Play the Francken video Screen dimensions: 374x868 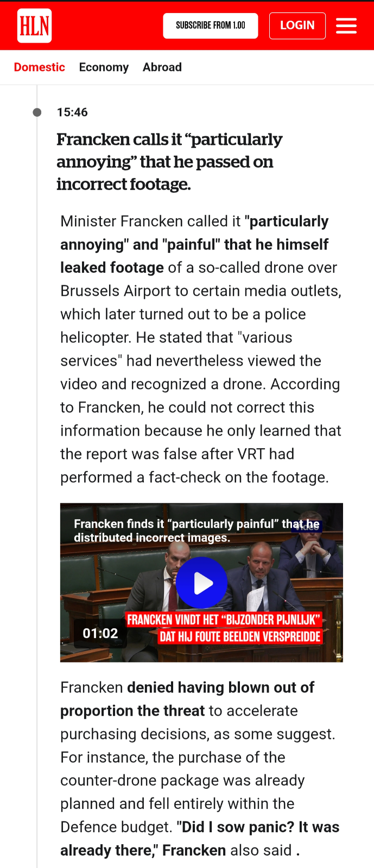202,583
